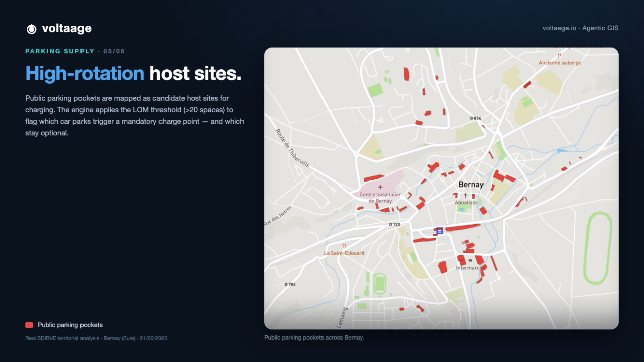The height and width of the screenshot is (362, 644).
Task: Click the Public parking pockets legend text
Action: click(70, 325)
